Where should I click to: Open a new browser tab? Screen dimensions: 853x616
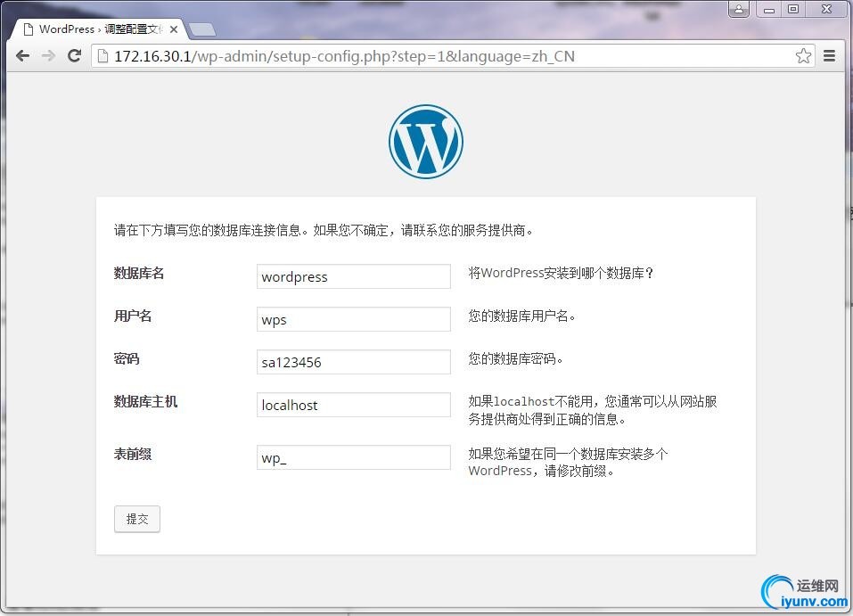point(201,30)
